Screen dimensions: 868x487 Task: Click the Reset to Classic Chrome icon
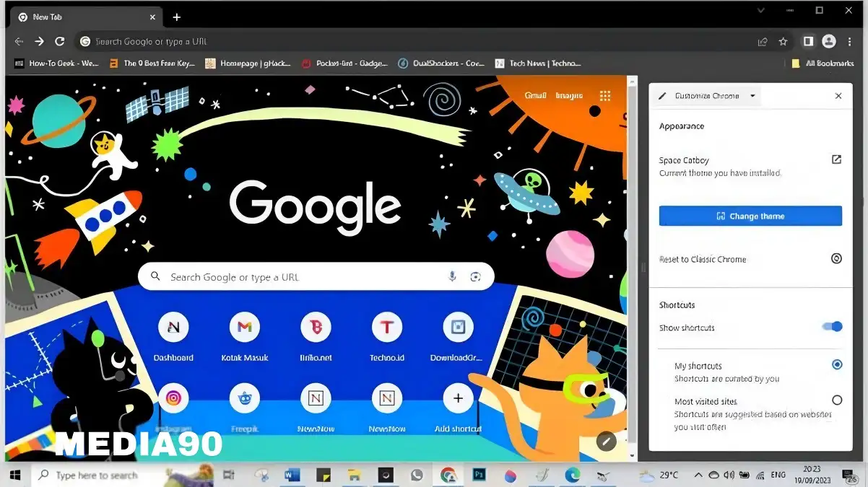[x=836, y=259]
